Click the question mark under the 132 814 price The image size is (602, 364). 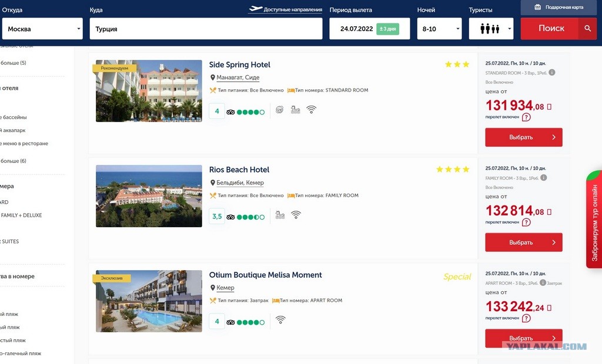click(x=526, y=223)
